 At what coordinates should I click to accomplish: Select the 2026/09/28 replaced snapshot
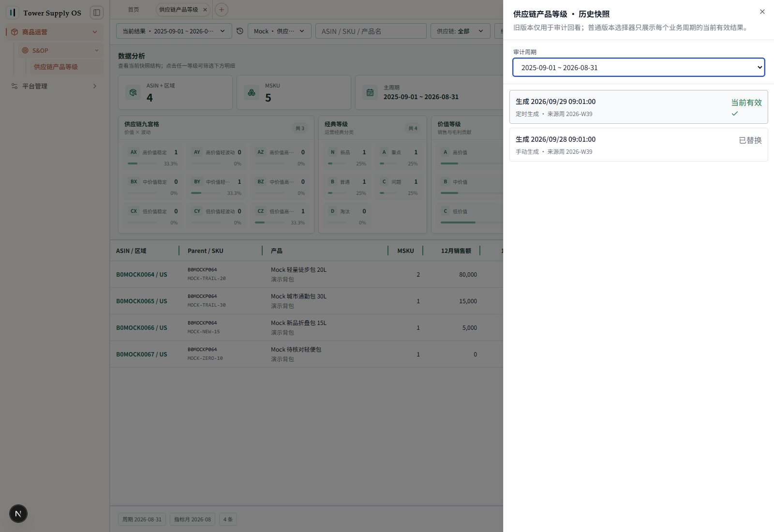639,145
